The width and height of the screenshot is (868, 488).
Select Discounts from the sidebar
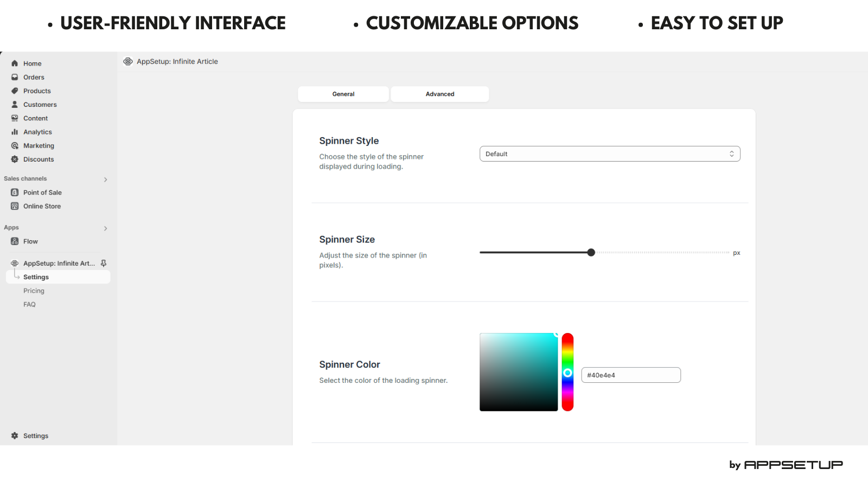[38, 159]
